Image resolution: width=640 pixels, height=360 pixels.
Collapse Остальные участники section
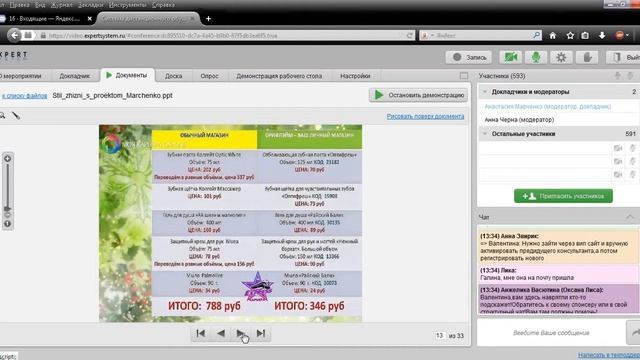(485, 134)
